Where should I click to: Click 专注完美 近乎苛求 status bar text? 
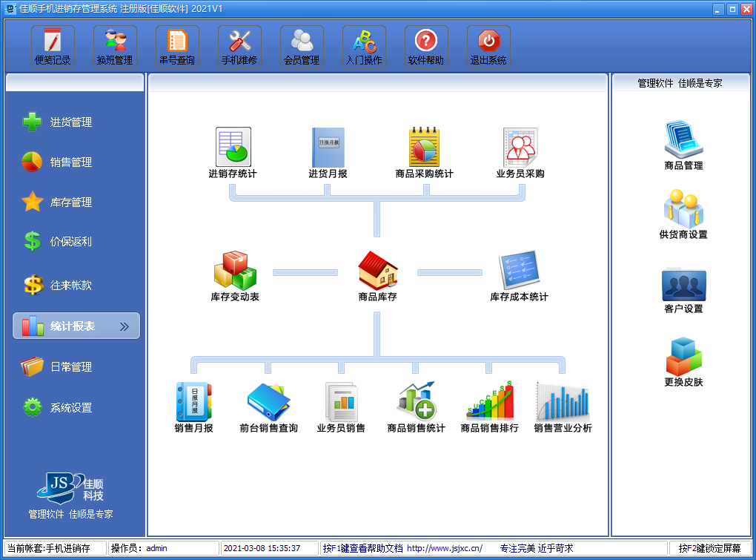coord(537,548)
